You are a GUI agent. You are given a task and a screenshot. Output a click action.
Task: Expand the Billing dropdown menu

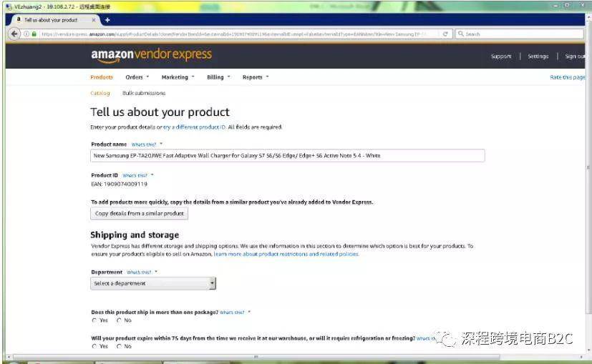tap(218, 77)
